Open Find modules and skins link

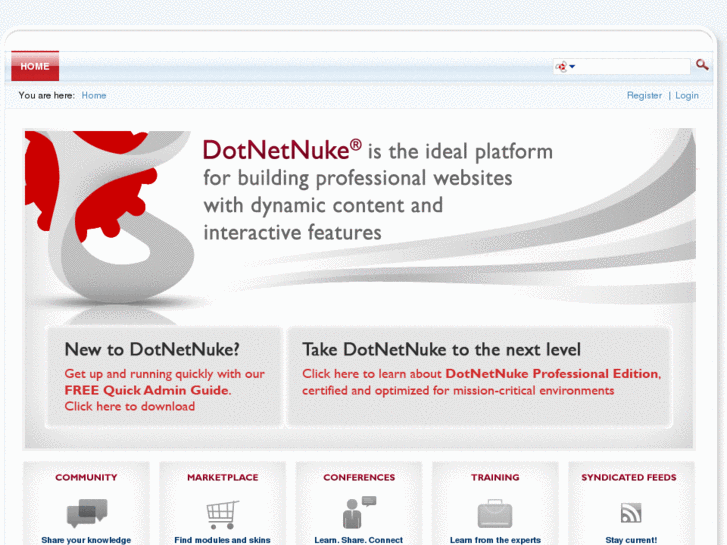(222, 540)
